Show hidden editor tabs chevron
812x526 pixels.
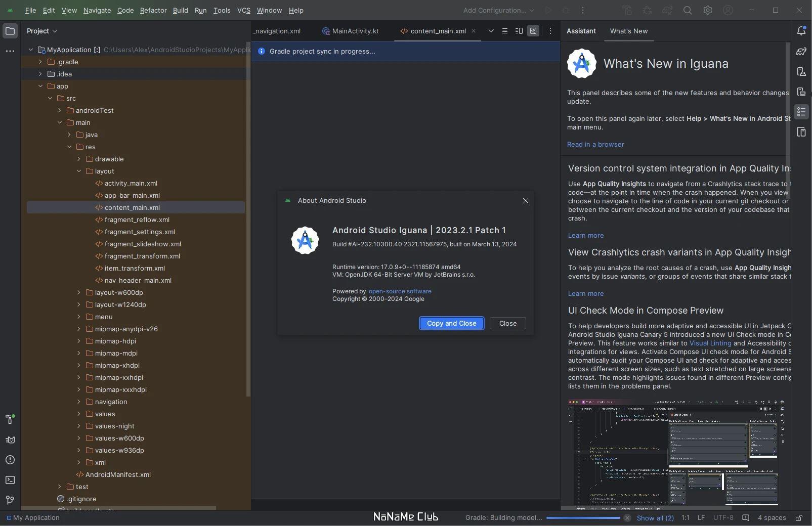pyautogui.click(x=491, y=31)
